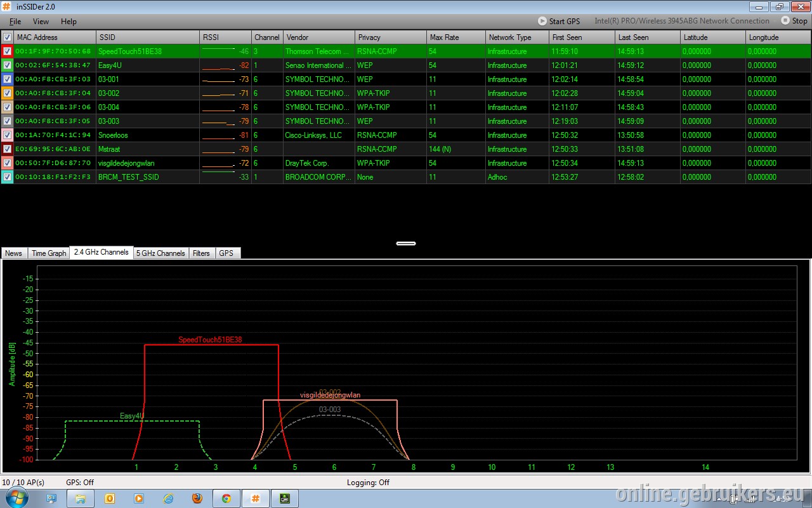
Task: Toggle the 03-004 network checkbox
Action: click(x=7, y=107)
